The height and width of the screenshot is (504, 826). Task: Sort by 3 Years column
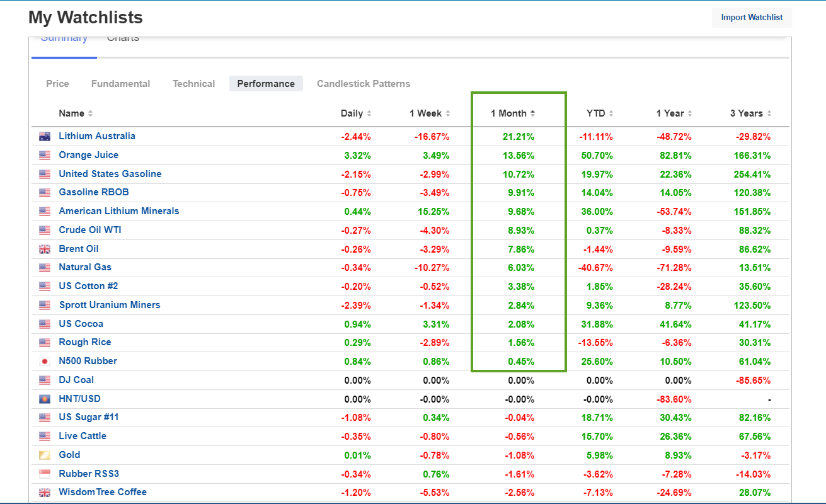point(750,113)
